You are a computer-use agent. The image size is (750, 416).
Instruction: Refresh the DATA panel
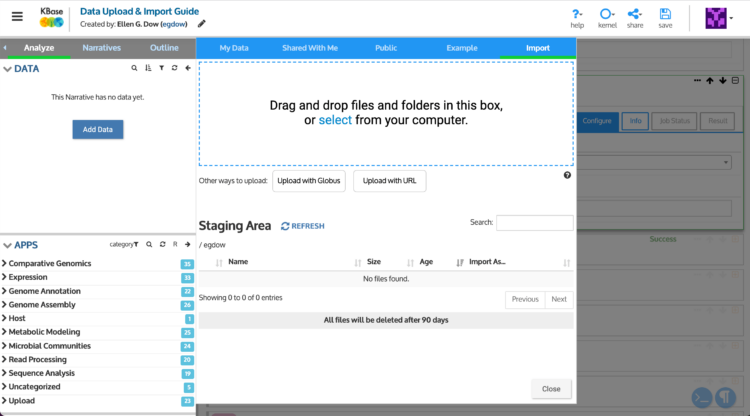point(175,68)
